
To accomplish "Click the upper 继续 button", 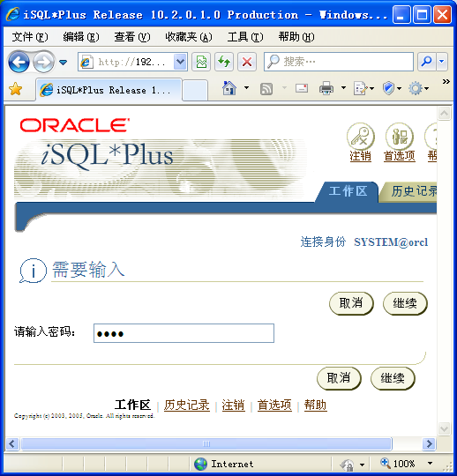I will pyautogui.click(x=405, y=303).
